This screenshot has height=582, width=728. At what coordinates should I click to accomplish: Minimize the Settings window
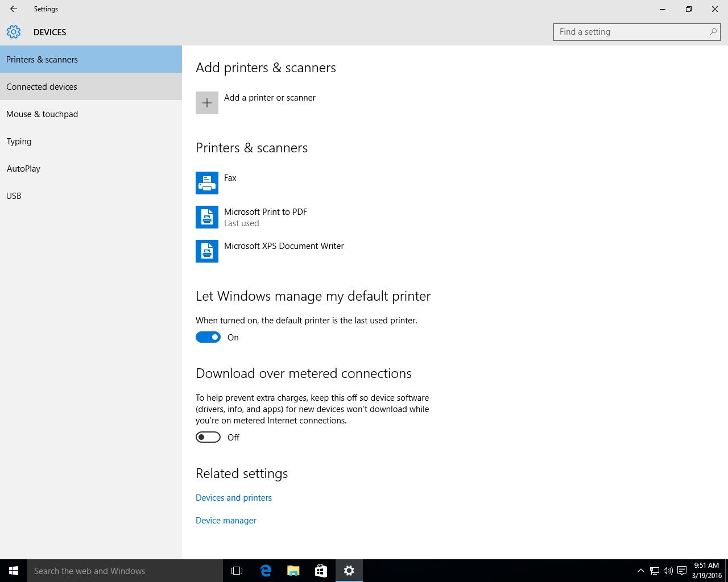pos(663,9)
